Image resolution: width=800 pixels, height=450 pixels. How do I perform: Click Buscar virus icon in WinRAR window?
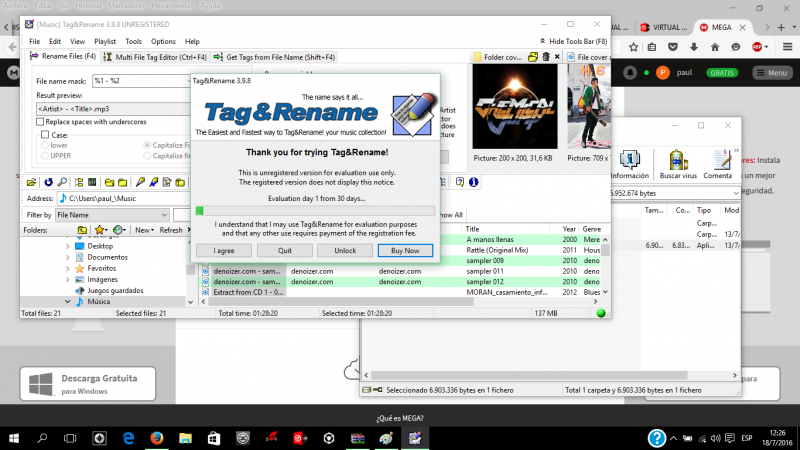678,165
